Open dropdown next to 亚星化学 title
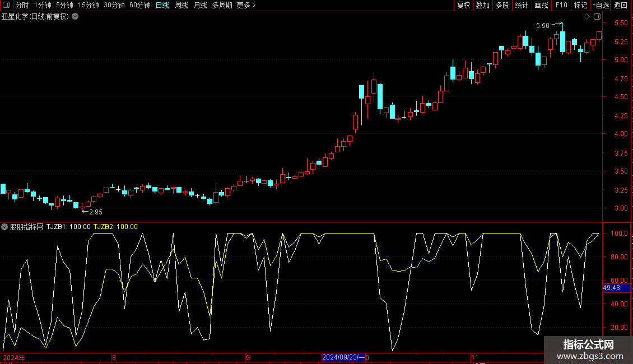Image resolution: width=633 pixels, height=364 pixels. click(x=75, y=17)
